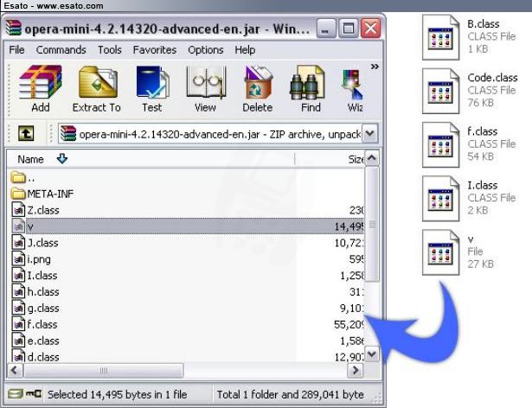Click the WinRAR title bar books icon
Screen dimensions: 532x408
pos(14,29)
